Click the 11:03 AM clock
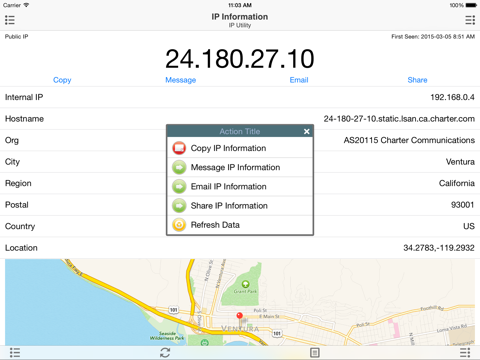Viewport: 480px width, 360px height. (240, 5)
